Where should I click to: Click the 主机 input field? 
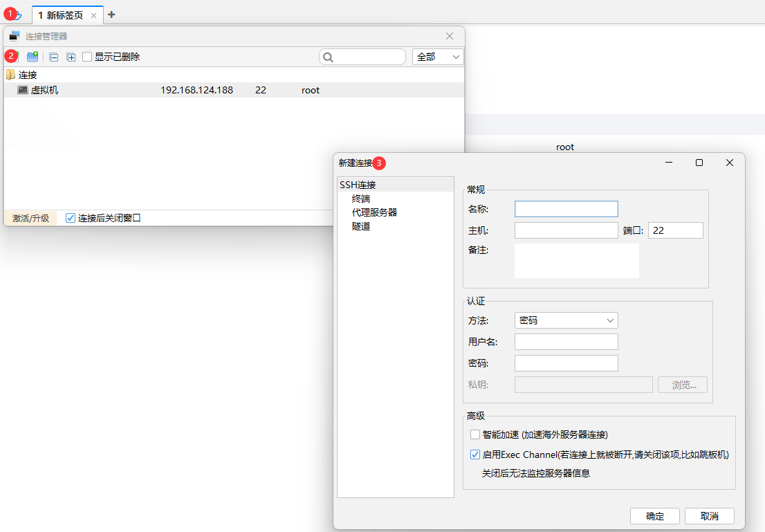(566, 230)
